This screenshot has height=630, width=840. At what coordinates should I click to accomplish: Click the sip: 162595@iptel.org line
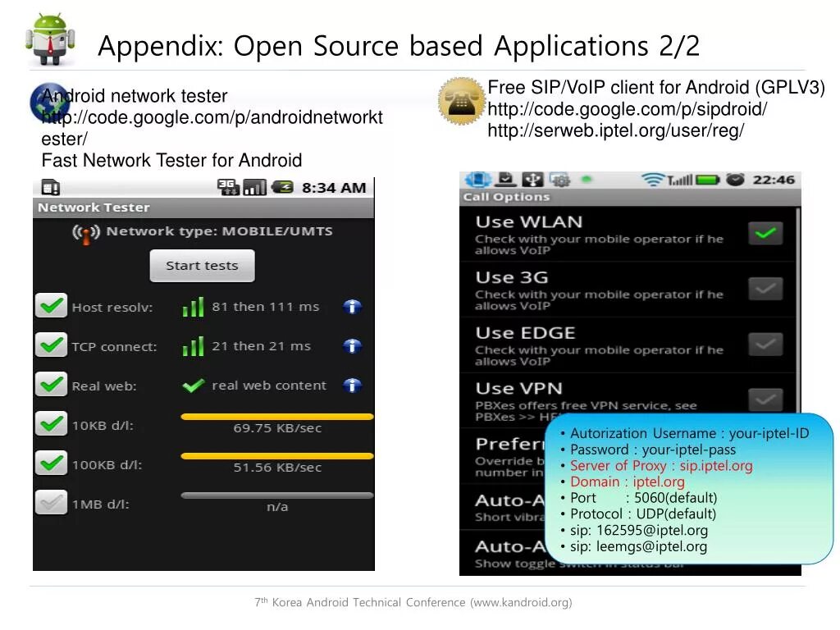(x=638, y=530)
